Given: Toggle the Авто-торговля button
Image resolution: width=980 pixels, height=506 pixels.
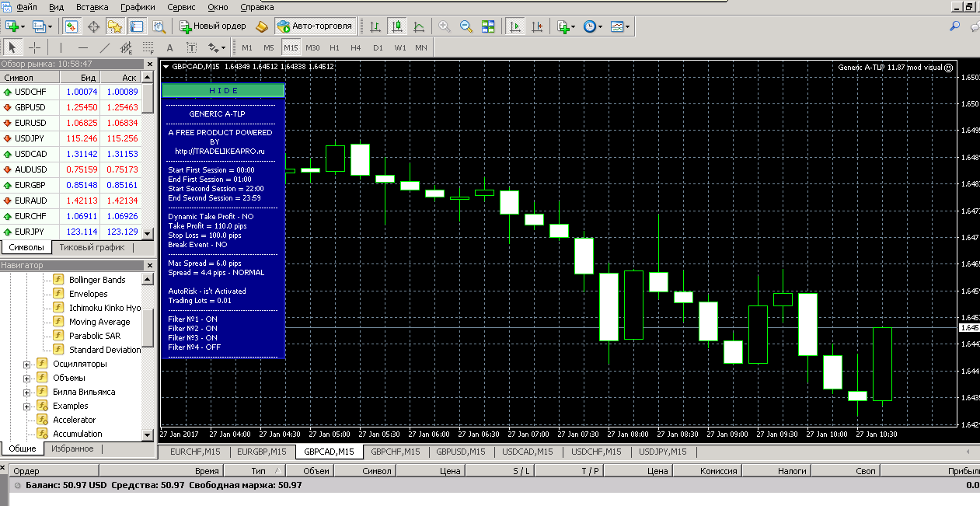Looking at the screenshot, I should click(x=315, y=26).
